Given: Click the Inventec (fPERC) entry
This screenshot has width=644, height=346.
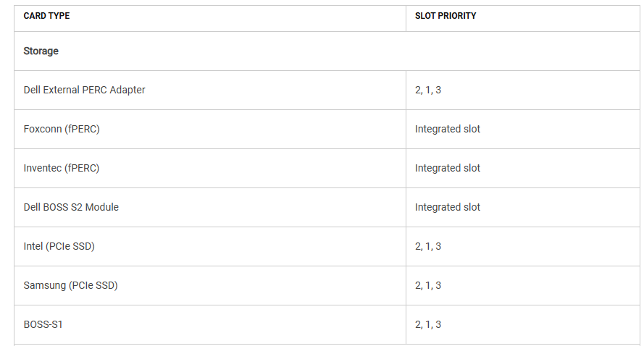Looking at the screenshot, I should [x=62, y=169].
